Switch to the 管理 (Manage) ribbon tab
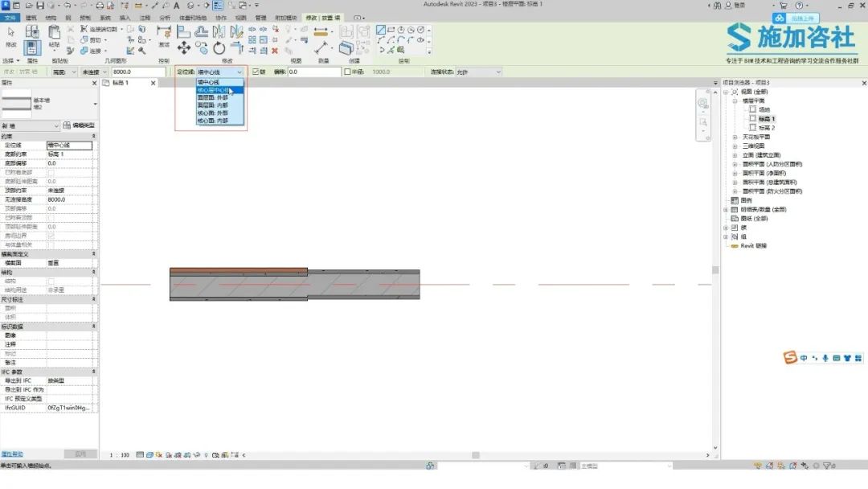The width and height of the screenshot is (868, 489). 260,18
